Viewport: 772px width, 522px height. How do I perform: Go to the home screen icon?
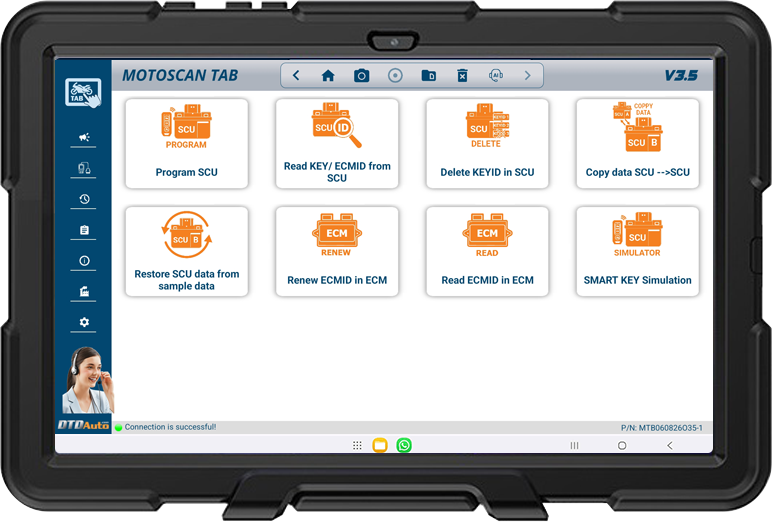tap(328, 75)
